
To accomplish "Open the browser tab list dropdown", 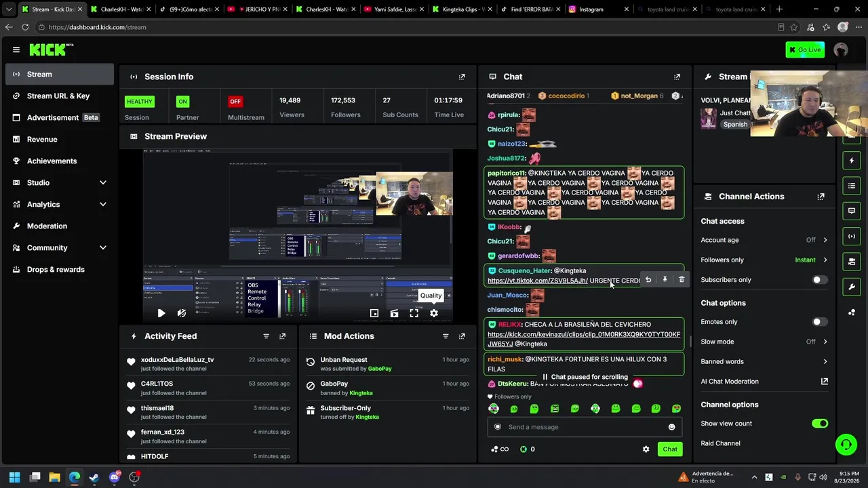I will click(9, 9).
